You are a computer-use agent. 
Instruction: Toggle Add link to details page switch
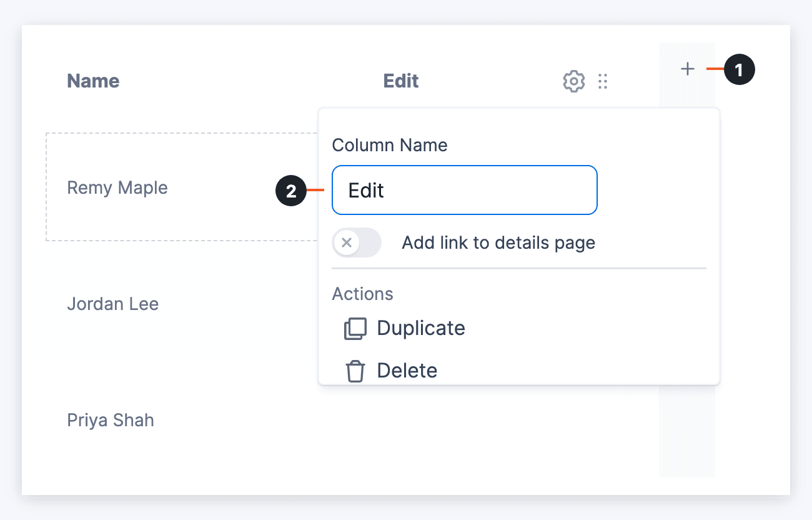pos(357,242)
